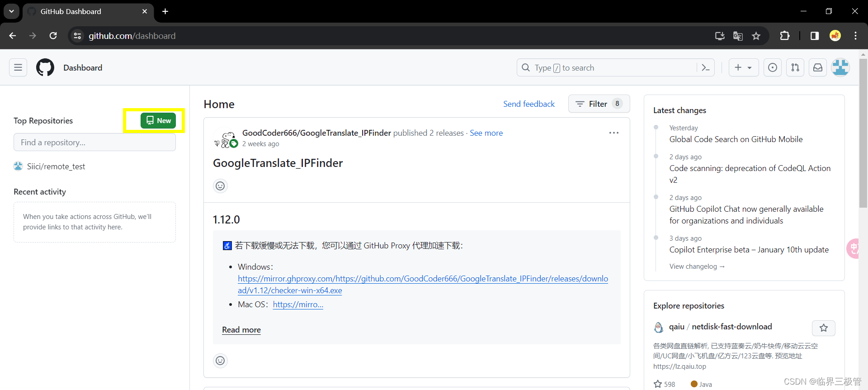This screenshot has height=390, width=868.
Task: Go to GitHub homepage via Octocat logo
Action: (45, 67)
